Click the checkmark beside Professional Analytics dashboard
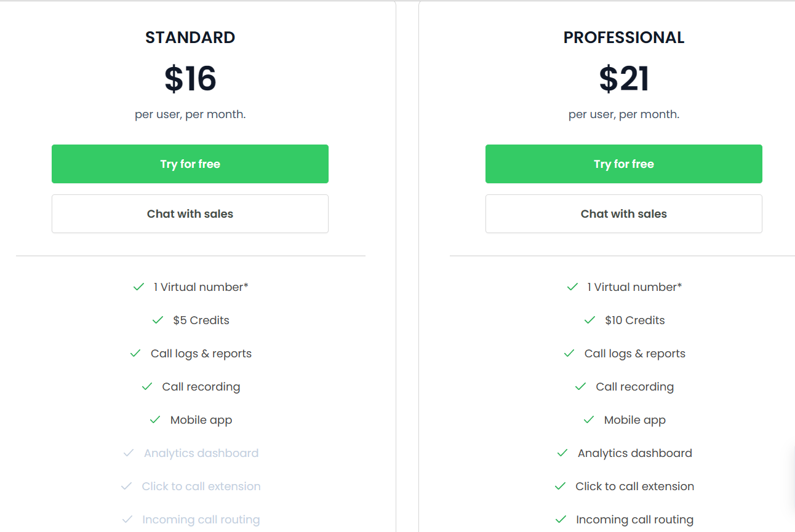Viewport: 795px width, 532px height. click(x=562, y=453)
